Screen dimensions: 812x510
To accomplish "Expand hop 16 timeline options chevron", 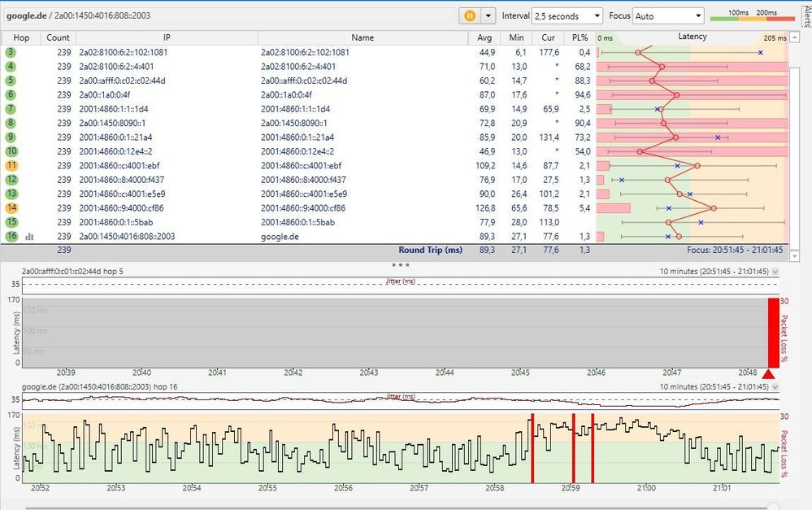I will tap(775, 386).
